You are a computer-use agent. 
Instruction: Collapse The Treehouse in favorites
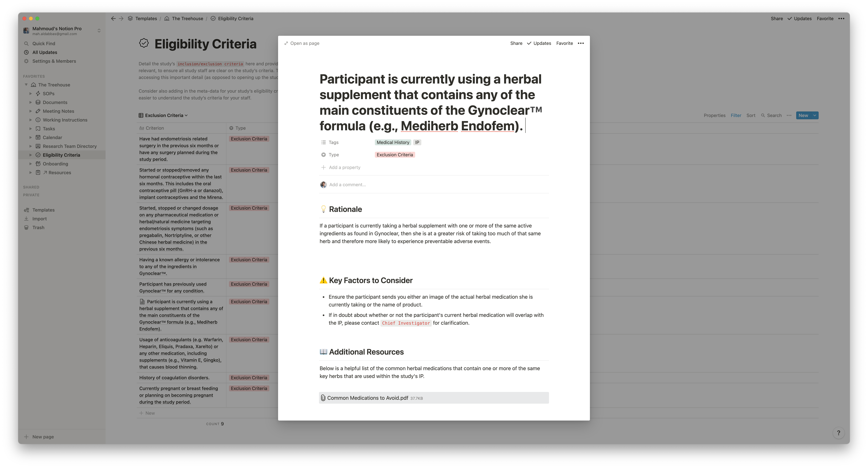(x=26, y=85)
